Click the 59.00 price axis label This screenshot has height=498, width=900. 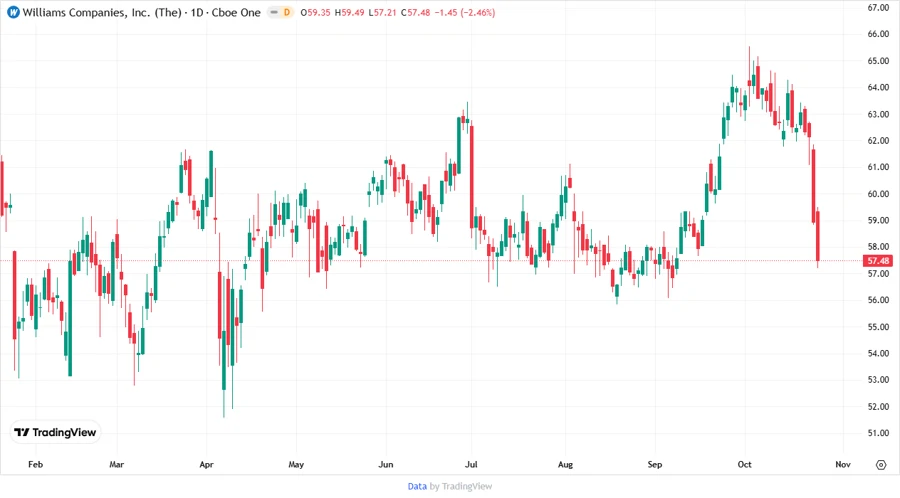click(x=878, y=220)
